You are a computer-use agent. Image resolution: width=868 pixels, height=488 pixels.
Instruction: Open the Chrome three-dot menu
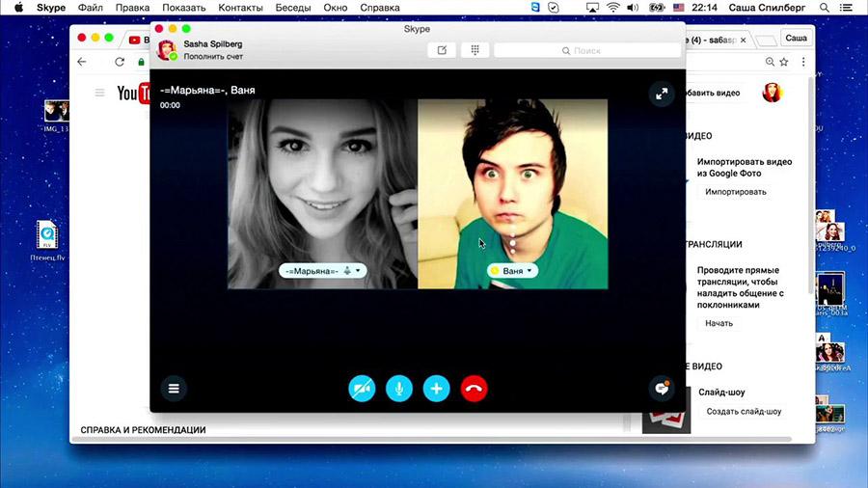pyautogui.click(x=803, y=62)
